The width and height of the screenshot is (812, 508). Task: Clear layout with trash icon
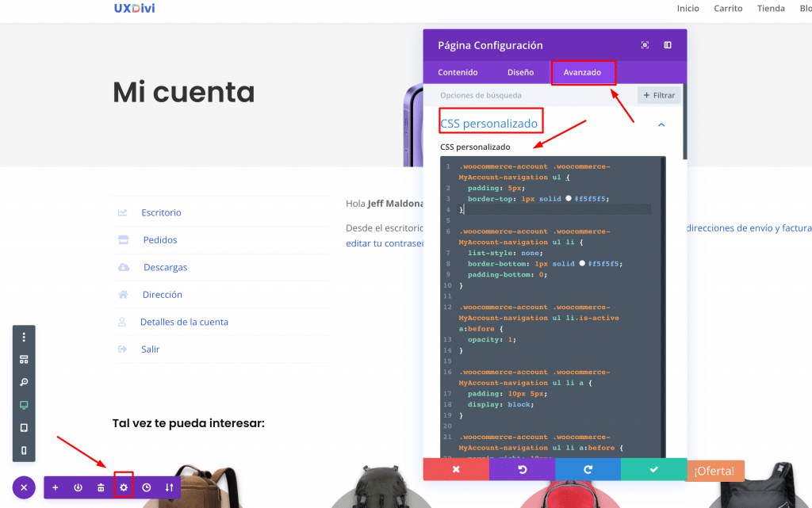tap(101, 487)
